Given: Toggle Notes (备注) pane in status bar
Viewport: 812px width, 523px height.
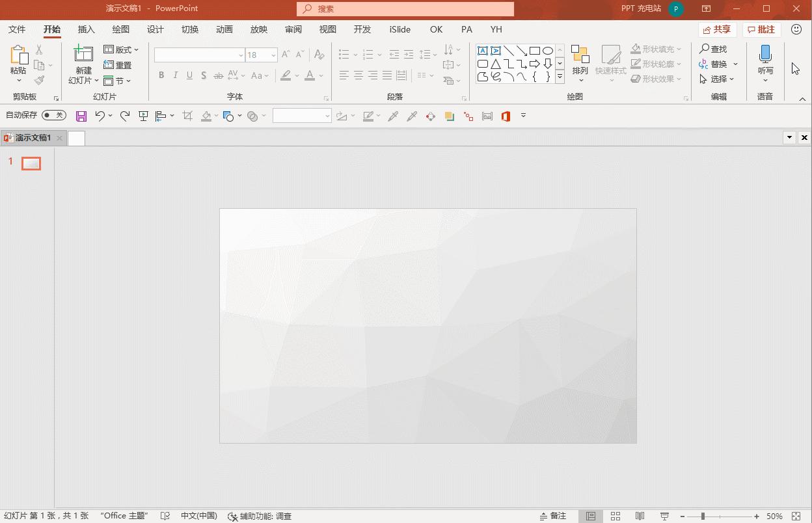Looking at the screenshot, I should click(553, 516).
